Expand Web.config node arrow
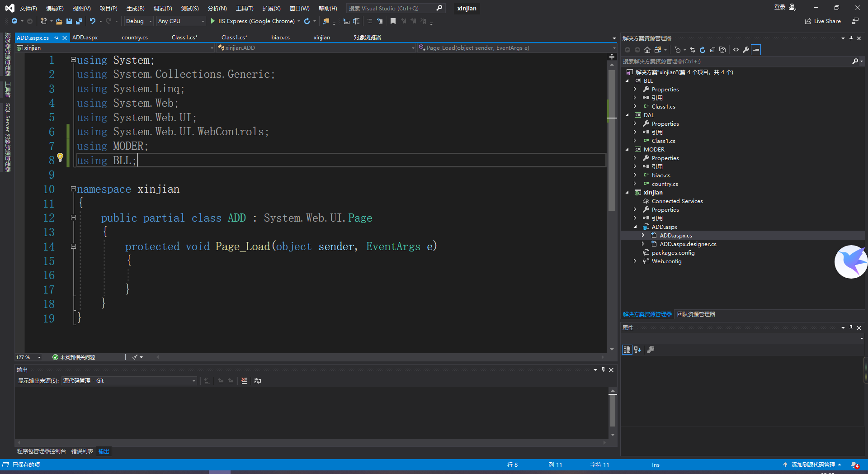The image size is (868, 474). tap(635, 261)
